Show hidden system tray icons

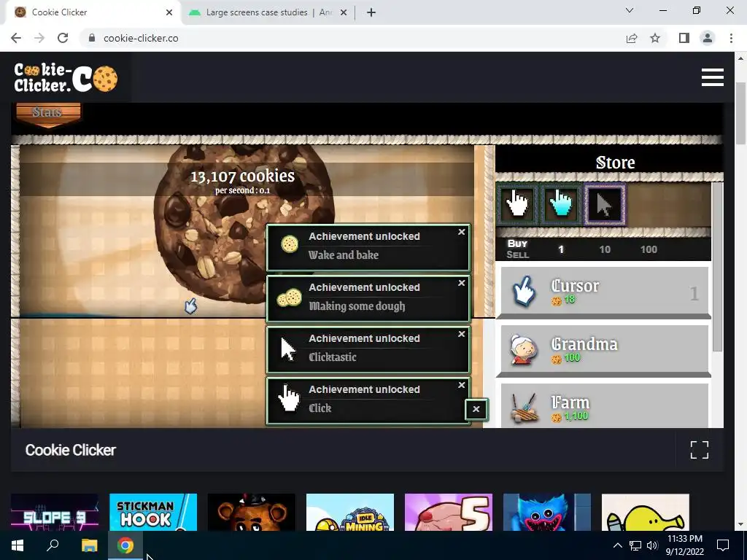tap(617, 545)
